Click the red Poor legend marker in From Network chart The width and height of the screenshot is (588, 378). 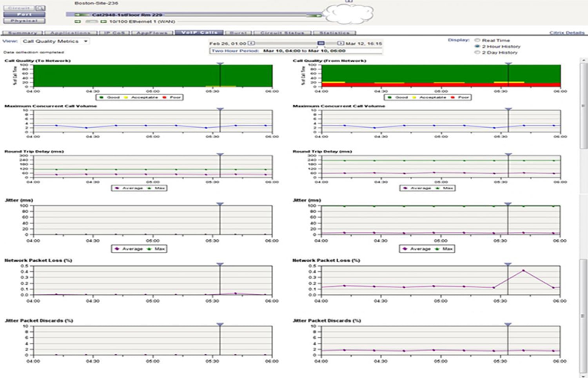[452, 97]
